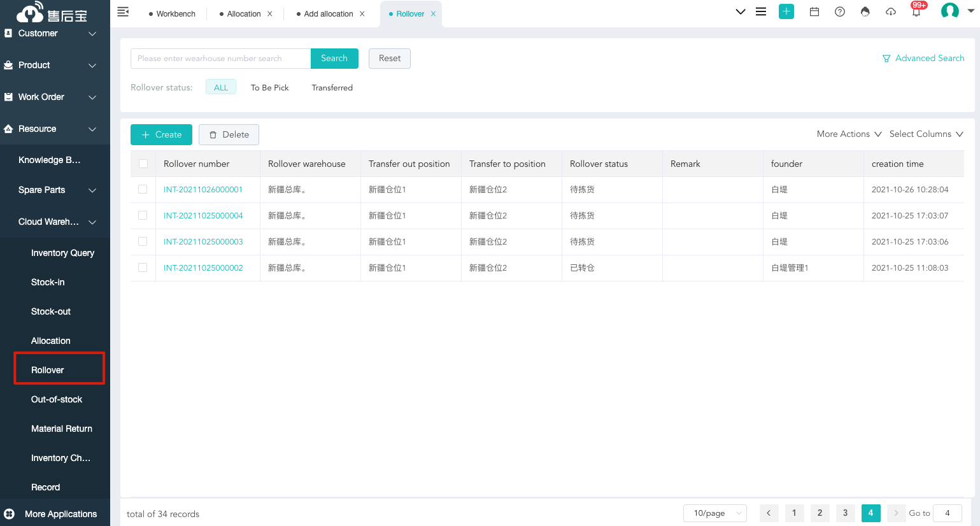Click the Work Order sidebar icon
This screenshot has width=980, height=526.
click(x=8, y=97)
